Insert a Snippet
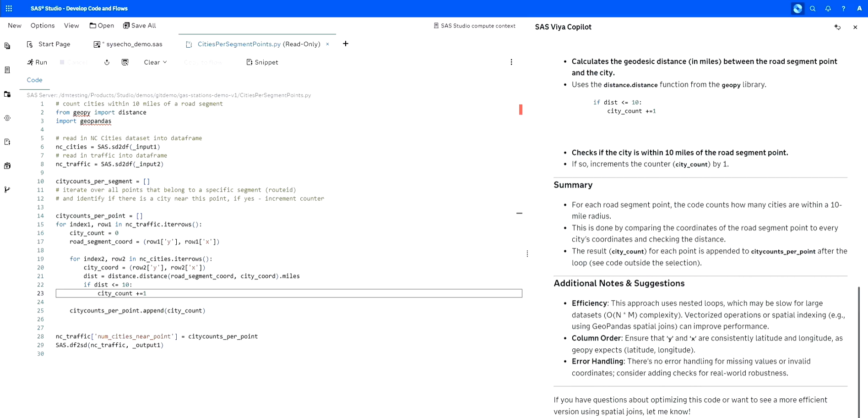The height and width of the screenshot is (418, 868). click(x=262, y=62)
